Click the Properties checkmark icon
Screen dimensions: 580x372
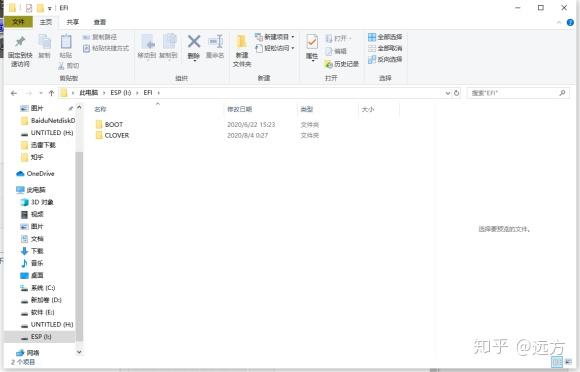click(x=312, y=42)
